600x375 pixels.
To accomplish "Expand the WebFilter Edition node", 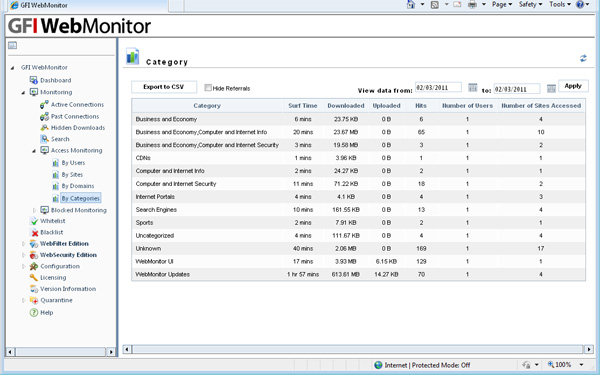I will (23, 244).
